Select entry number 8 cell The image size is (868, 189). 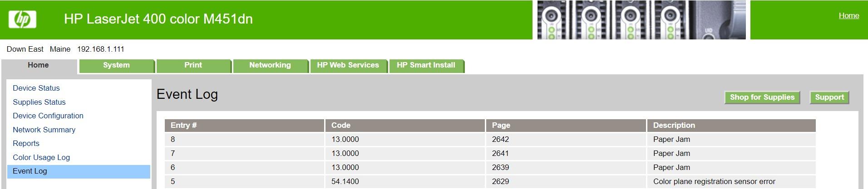[x=244, y=139]
